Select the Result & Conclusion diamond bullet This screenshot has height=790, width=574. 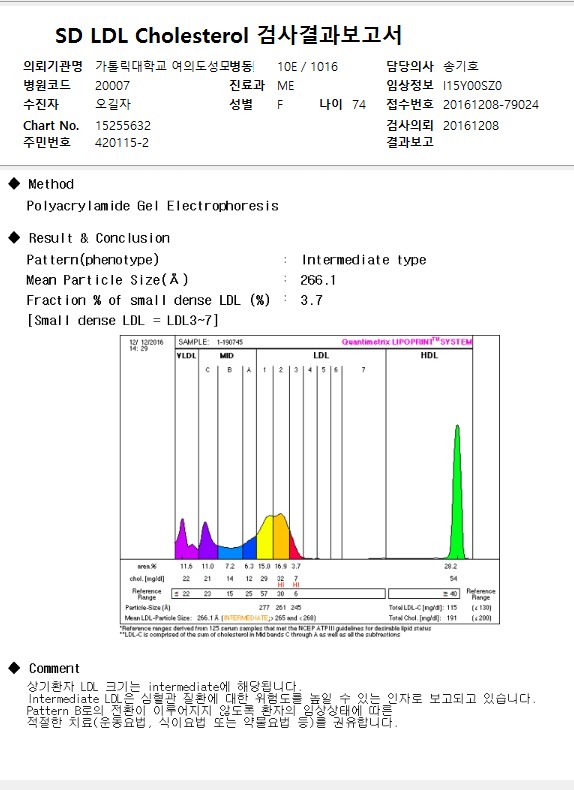click(x=15, y=237)
